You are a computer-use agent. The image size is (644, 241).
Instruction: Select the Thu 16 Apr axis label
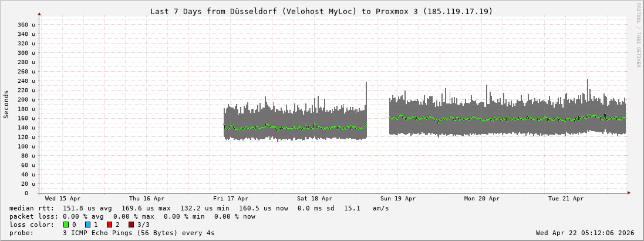pos(147,199)
